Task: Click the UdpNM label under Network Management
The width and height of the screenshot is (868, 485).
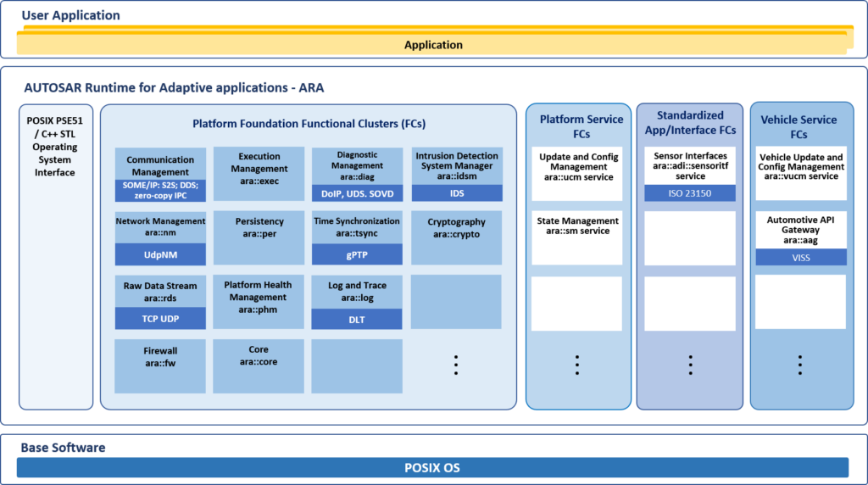Action: 160,254
